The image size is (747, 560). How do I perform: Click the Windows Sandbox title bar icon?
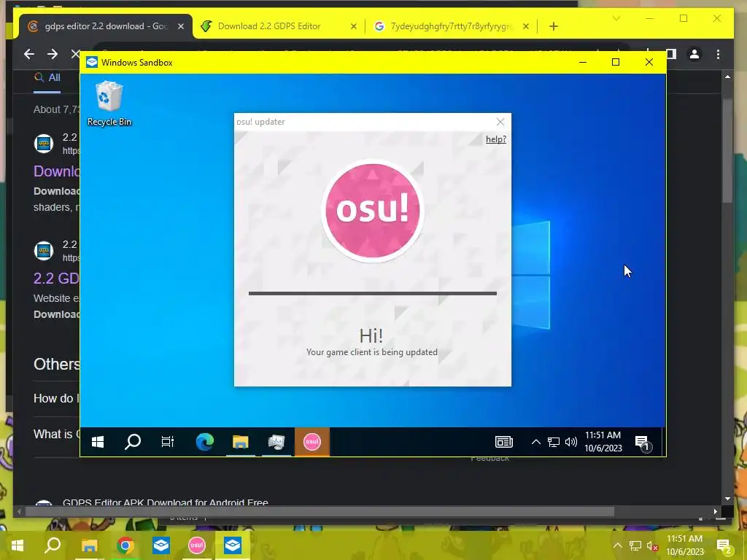pos(92,63)
